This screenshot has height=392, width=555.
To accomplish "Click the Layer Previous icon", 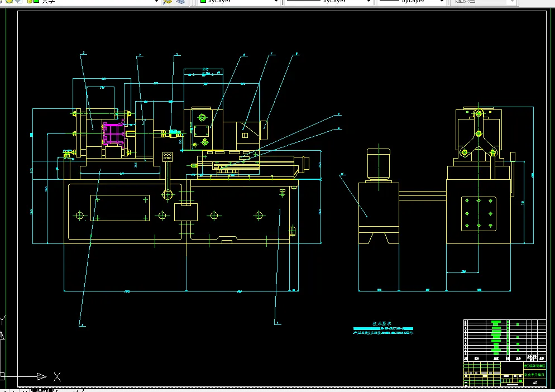I will tap(180, 2).
